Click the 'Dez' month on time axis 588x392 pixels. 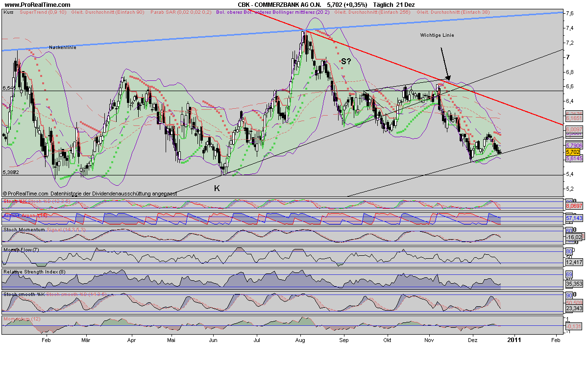(x=473, y=339)
